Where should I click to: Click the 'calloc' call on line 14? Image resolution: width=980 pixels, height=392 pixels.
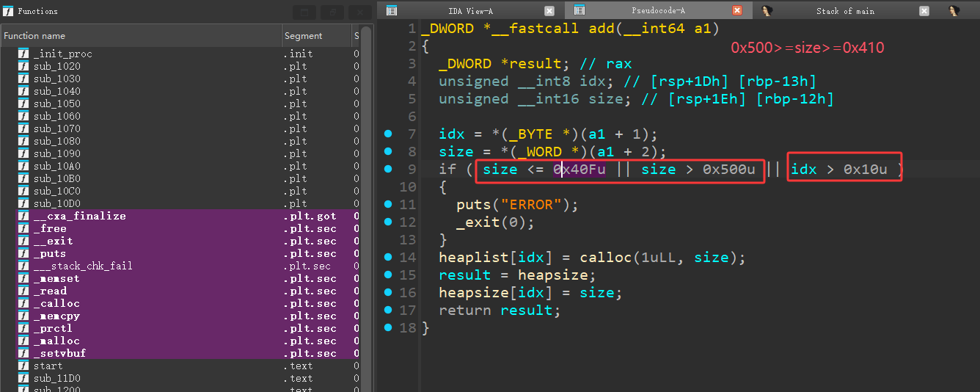click(x=606, y=258)
